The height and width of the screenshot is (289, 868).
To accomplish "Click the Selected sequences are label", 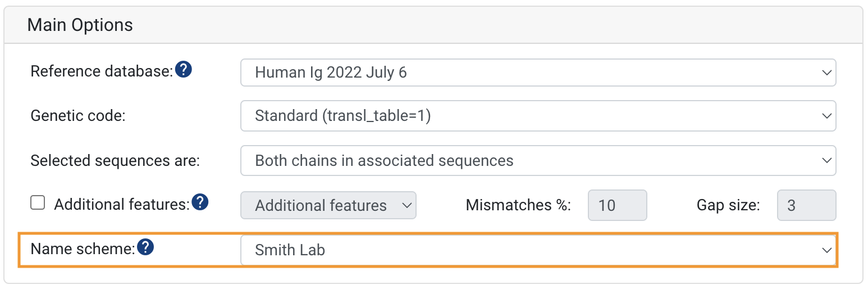I will pyautogui.click(x=115, y=161).
